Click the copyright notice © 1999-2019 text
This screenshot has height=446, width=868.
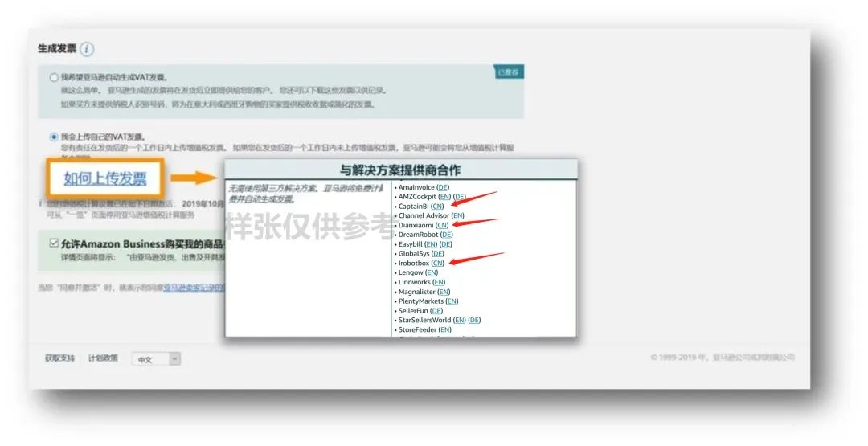723,358
